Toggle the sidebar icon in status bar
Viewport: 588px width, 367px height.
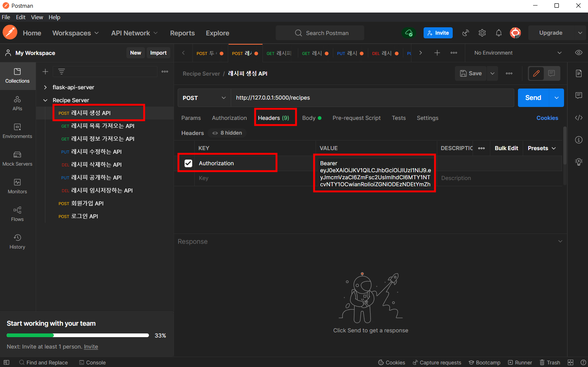[6, 363]
